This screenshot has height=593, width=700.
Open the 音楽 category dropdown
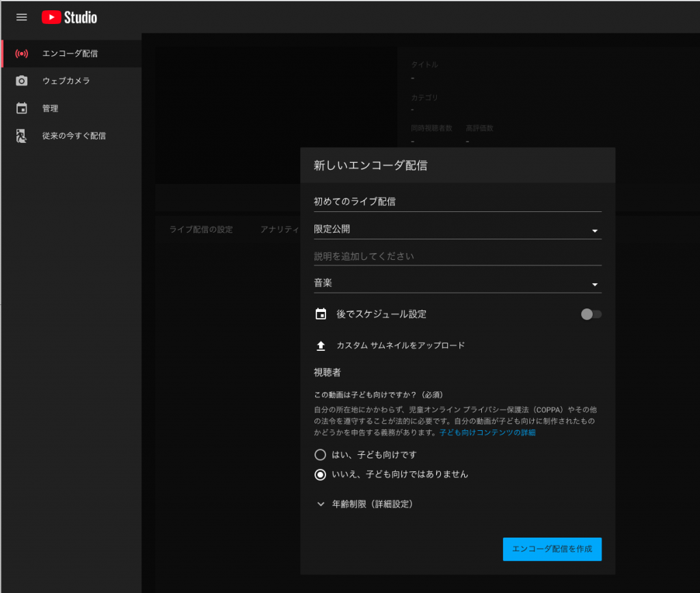[x=457, y=283]
